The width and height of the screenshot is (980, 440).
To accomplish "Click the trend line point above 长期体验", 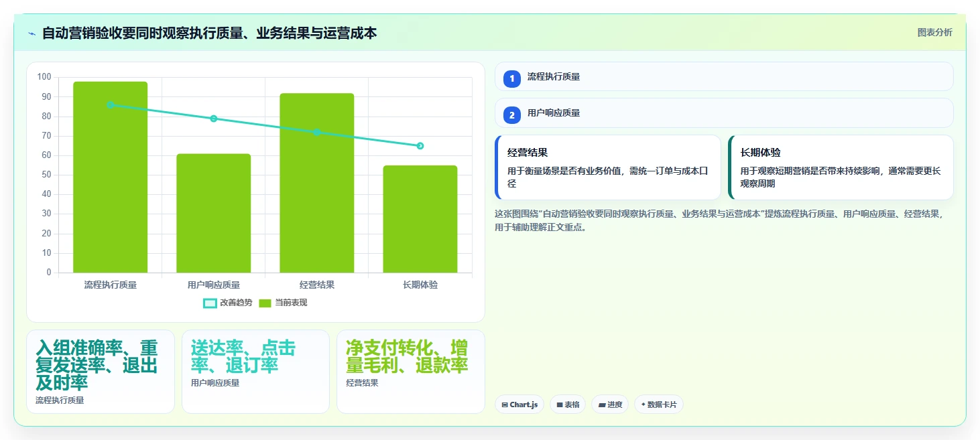I will pos(420,146).
